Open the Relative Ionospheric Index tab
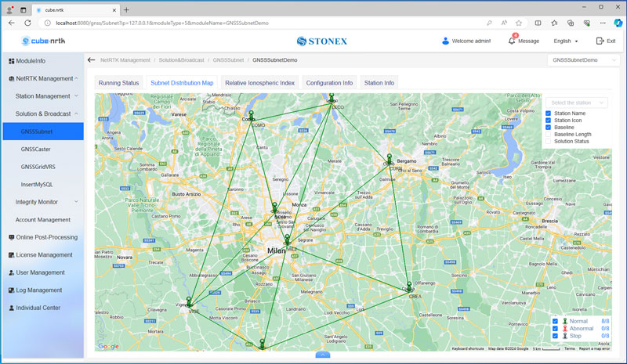This screenshot has height=364, width=627. click(259, 82)
